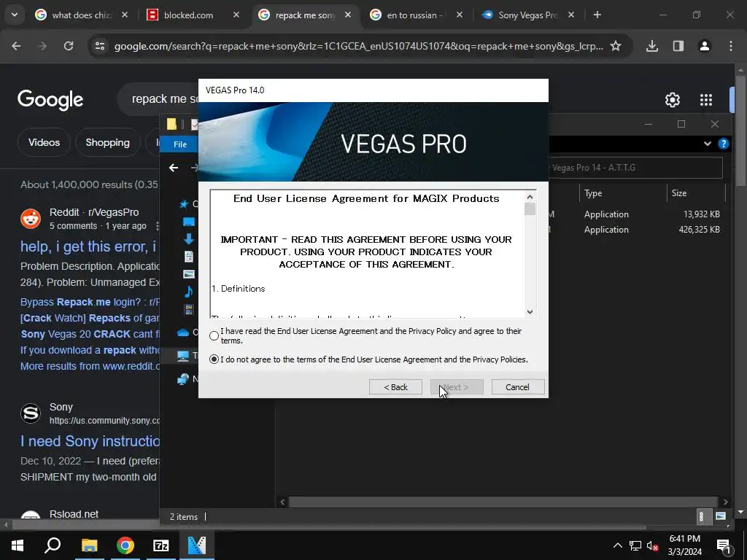Click the Chrome address bar URL
This screenshot has width=747, height=560.
tap(358, 46)
